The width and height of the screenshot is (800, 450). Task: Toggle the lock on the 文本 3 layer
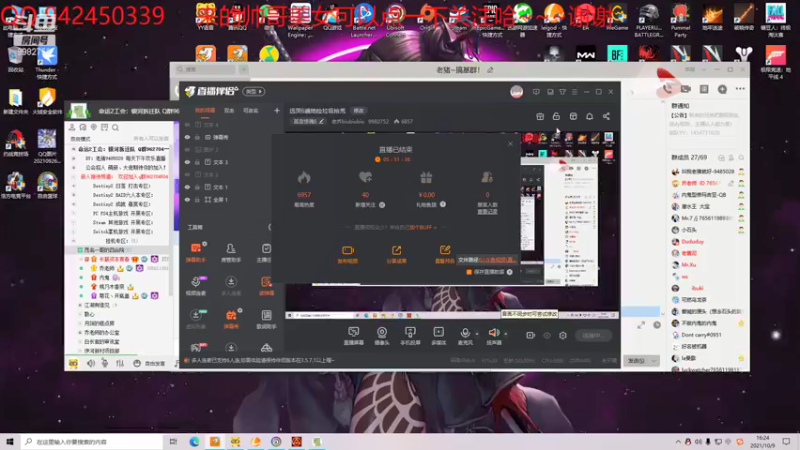pos(197,162)
